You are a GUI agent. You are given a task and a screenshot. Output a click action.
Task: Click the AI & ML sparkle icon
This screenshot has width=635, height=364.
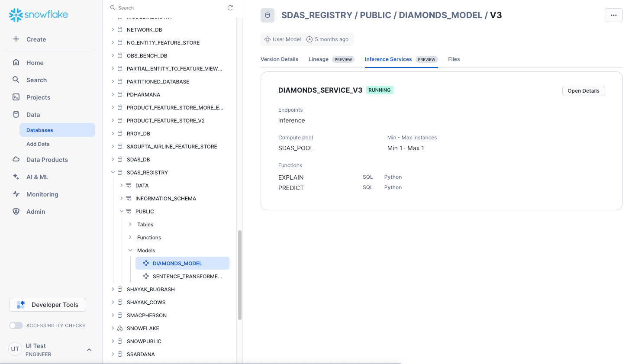[x=16, y=177]
